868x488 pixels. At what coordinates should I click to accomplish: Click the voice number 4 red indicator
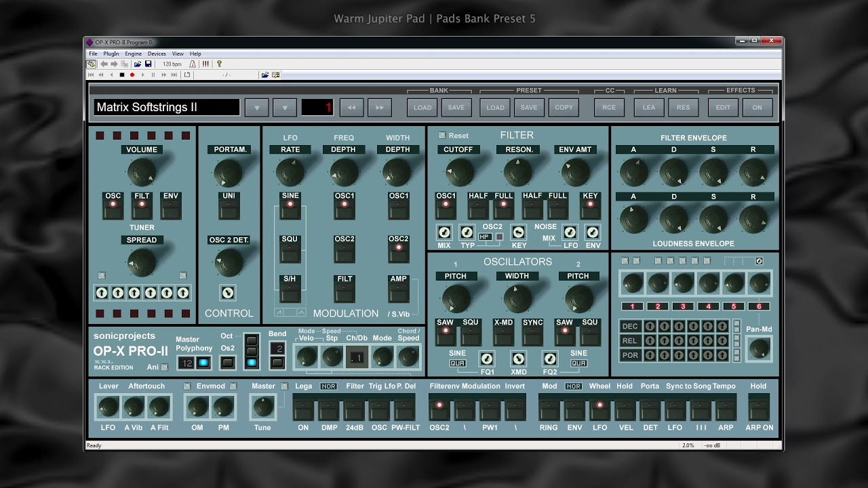(709, 306)
